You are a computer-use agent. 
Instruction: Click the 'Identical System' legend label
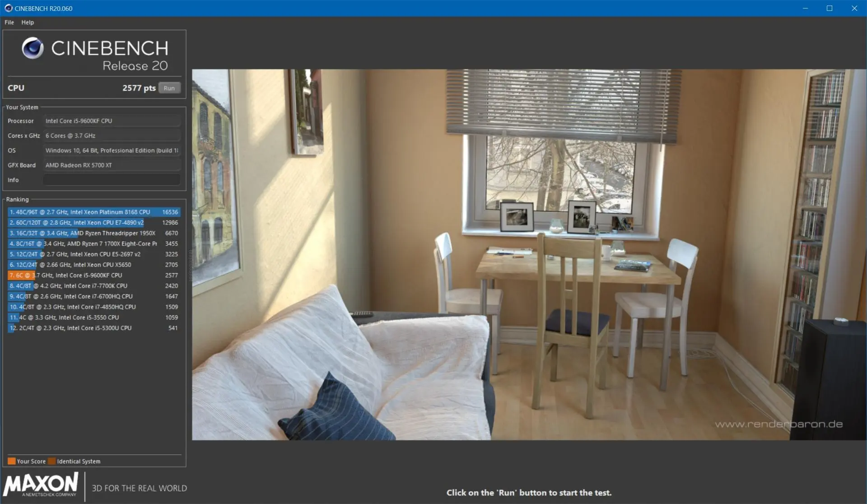click(79, 461)
